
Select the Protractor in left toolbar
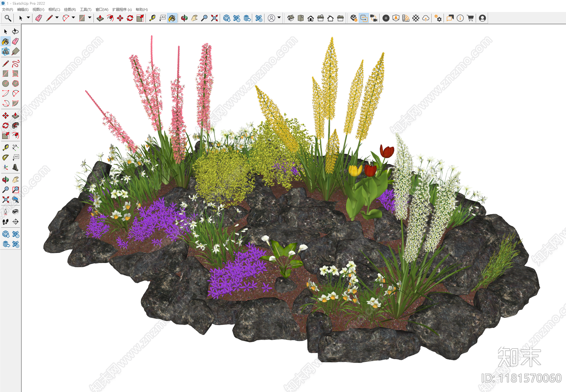[x=5, y=157]
